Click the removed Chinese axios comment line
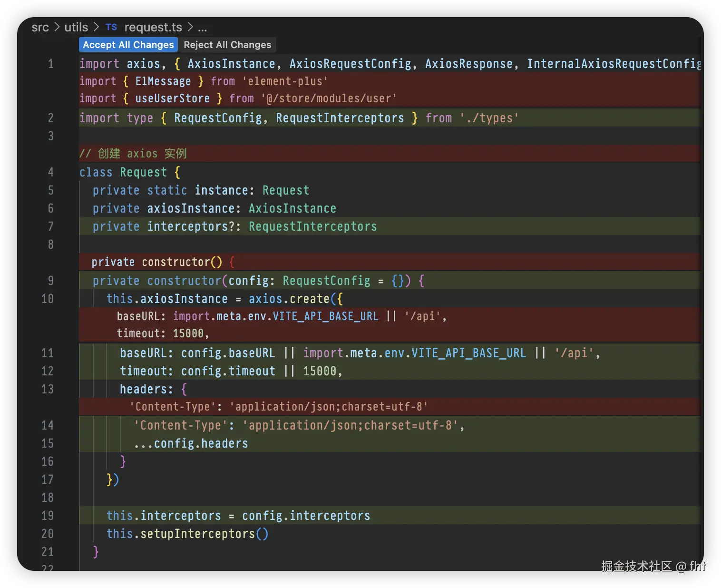The width and height of the screenshot is (721, 588). pos(133,154)
